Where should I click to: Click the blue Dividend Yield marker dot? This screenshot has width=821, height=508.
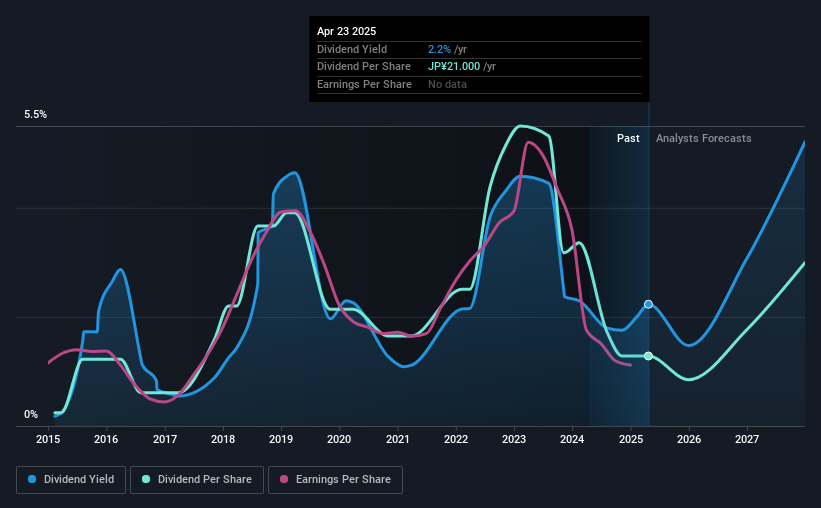click(x=648, y=304)
